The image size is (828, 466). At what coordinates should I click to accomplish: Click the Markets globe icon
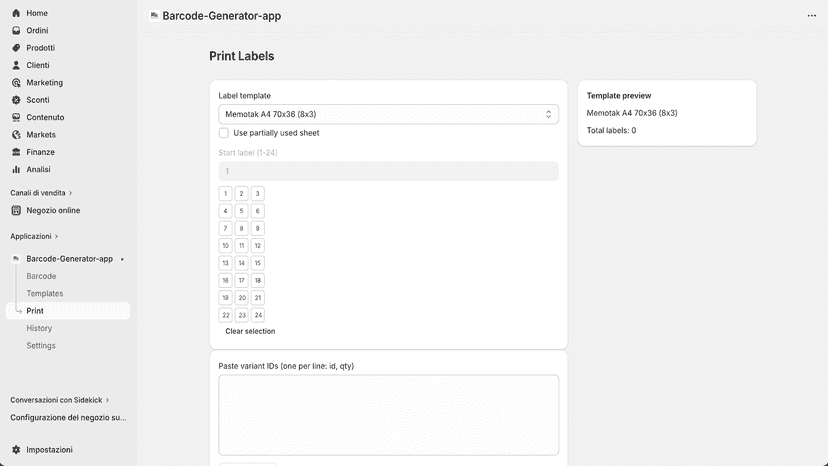click(x=16, y=135)
